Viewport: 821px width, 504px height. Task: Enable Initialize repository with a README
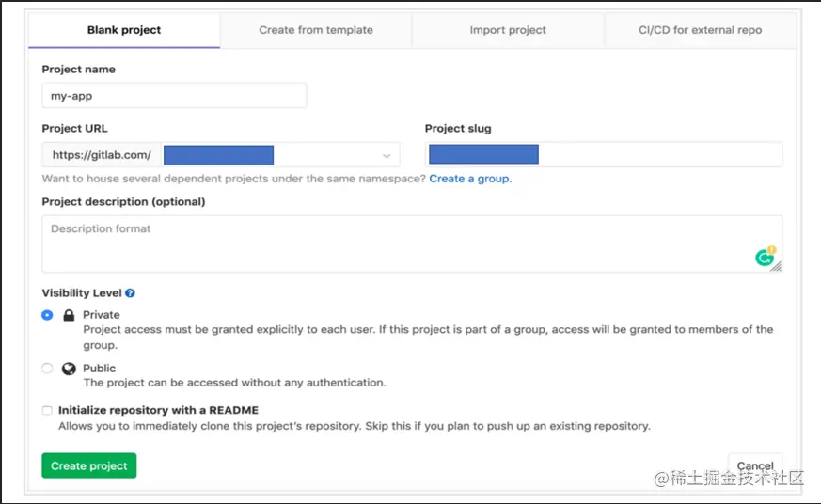(x=47, y=410)
